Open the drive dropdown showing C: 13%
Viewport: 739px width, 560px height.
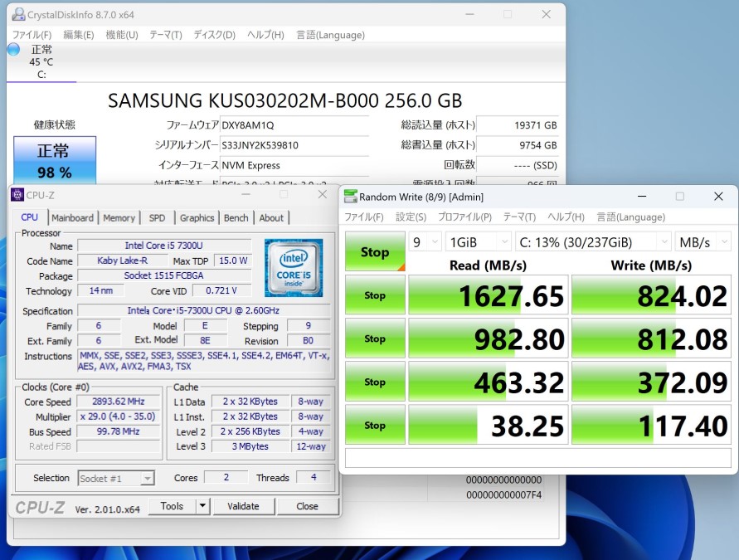click(x=593, y=242)
